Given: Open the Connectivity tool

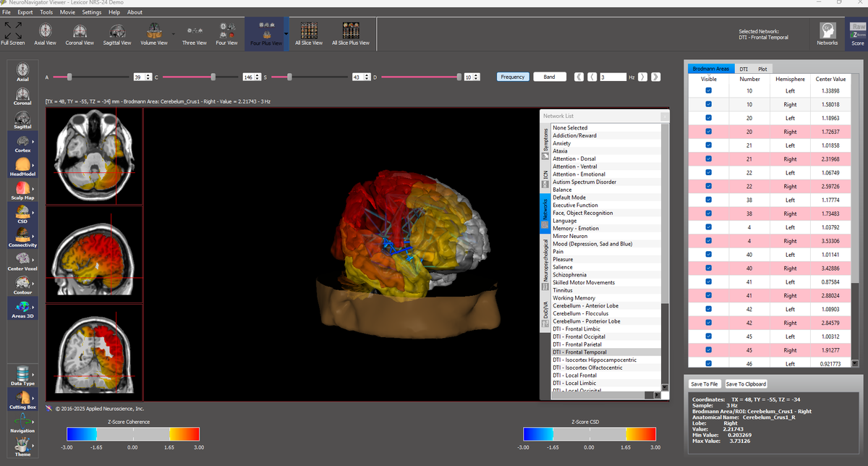Looking at the screenshot, I should pos(22,237).
